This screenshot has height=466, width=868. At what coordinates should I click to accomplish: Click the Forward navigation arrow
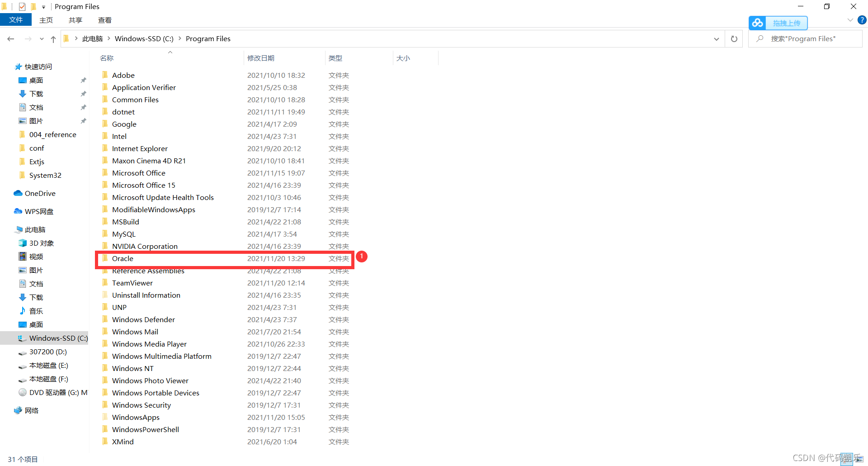[28, 39]
